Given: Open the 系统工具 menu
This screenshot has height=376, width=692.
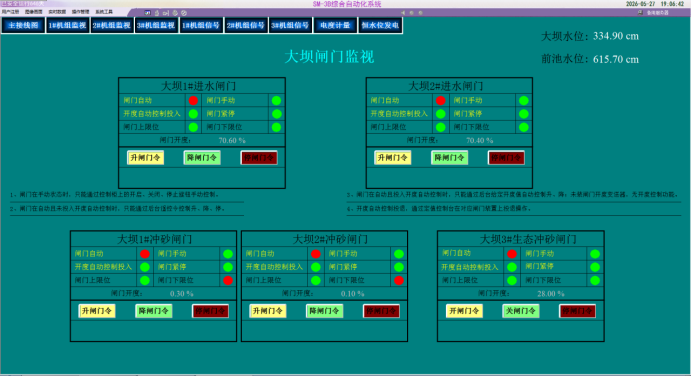Looking at the screenshot, I should tap(104, 12).
